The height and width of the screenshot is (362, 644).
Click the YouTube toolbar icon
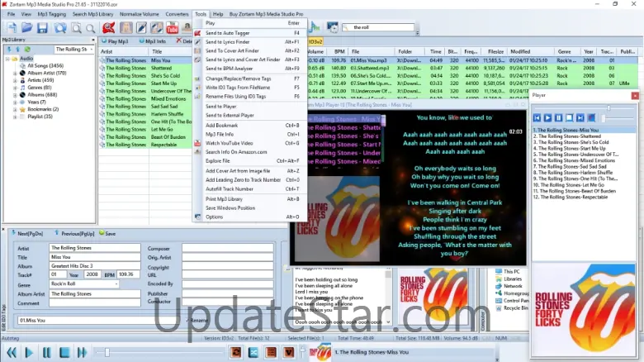coord(172,27)
